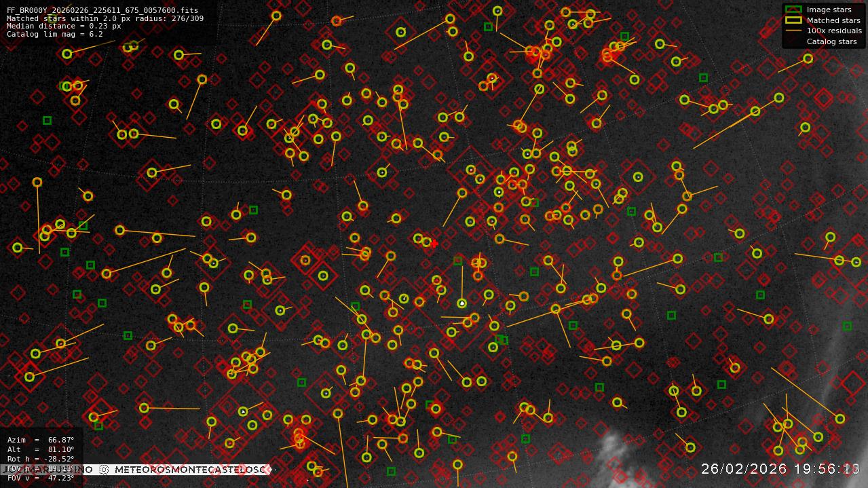The image size is (868, 488).
Task: Select the '100x residuals' legend label
Action: (834, 31)
